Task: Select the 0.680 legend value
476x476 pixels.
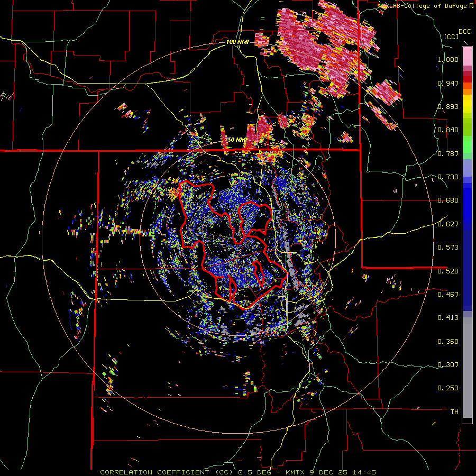Action: 448,200
